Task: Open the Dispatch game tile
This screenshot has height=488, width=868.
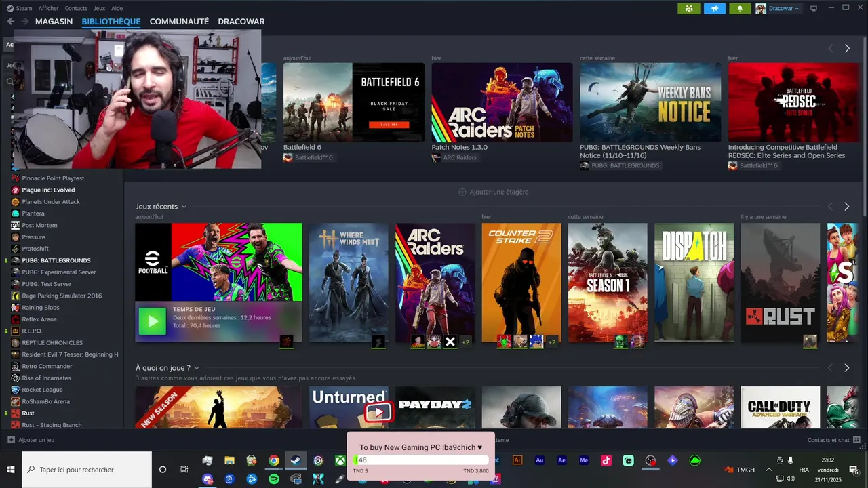Action: point(694,283)
